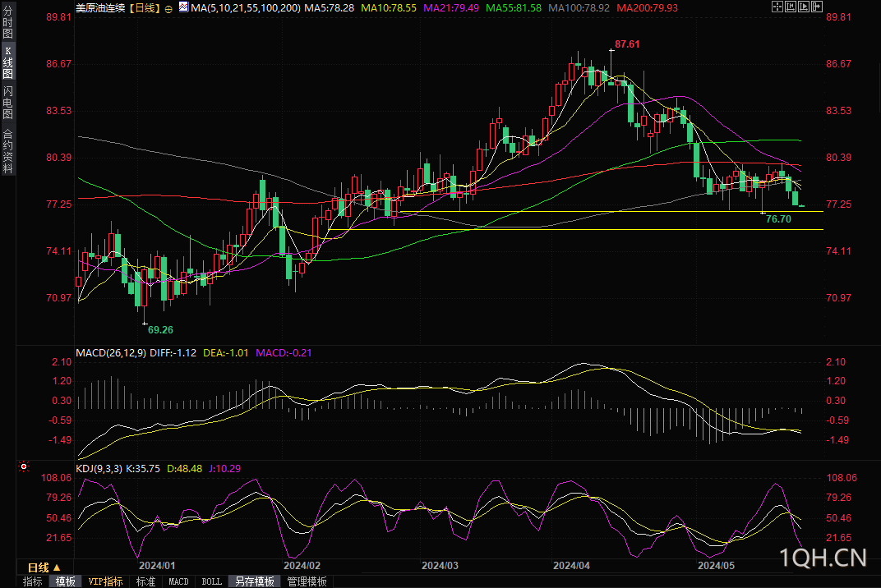Click the 2024/04 date label on time axis
881x588 pixels.
click(x=571, y=566)
